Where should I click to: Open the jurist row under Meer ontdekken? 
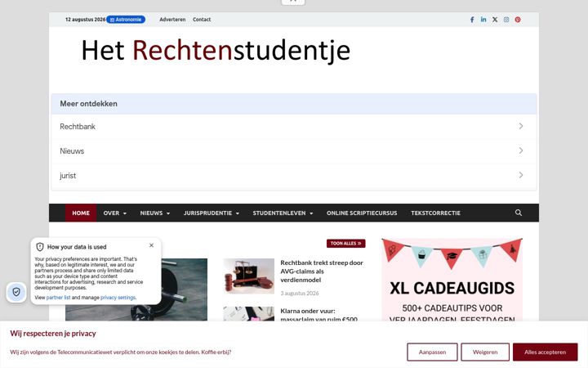[294, 175]
